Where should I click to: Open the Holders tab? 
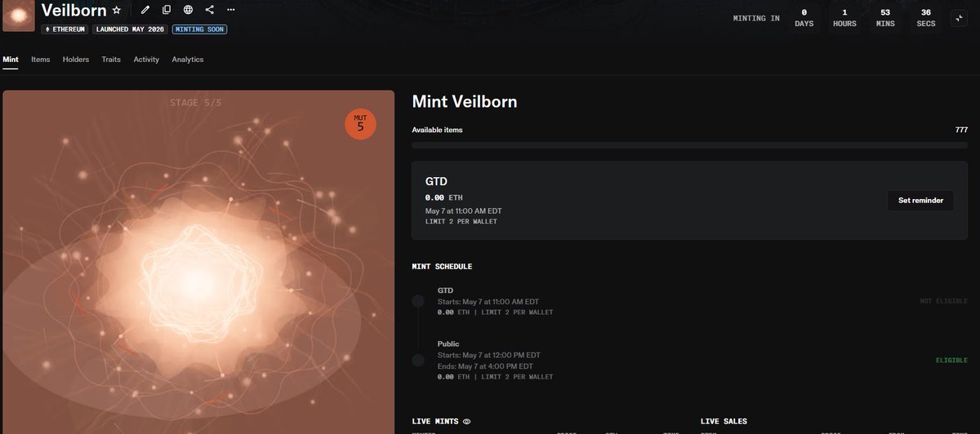point(76,60)
